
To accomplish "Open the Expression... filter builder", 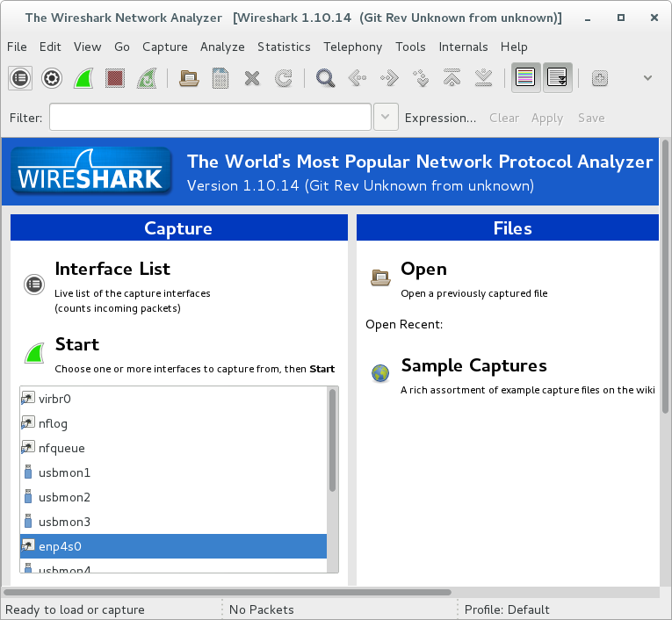I will 440,118.
